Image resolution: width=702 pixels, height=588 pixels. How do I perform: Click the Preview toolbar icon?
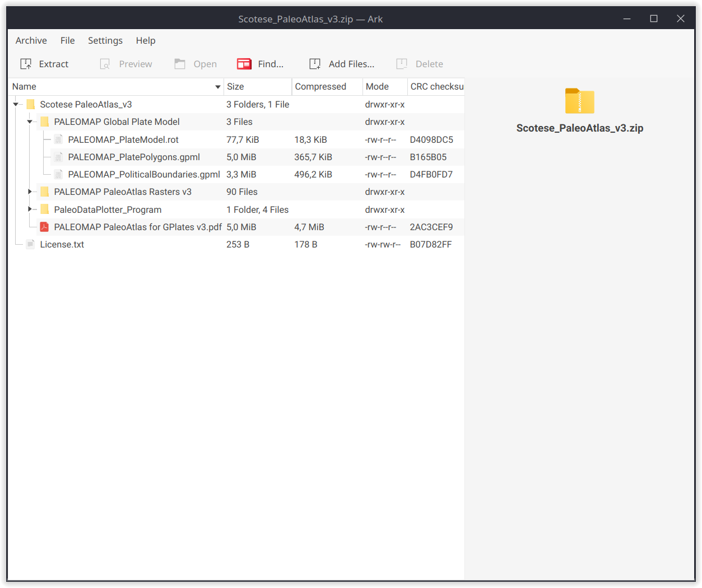click(105, 64)
